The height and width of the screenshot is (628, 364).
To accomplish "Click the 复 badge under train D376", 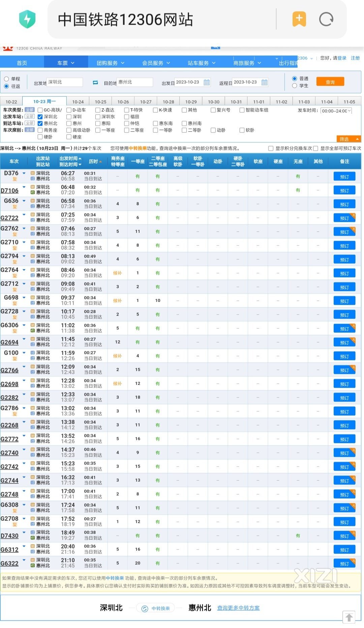I will [x=15, y=179].
